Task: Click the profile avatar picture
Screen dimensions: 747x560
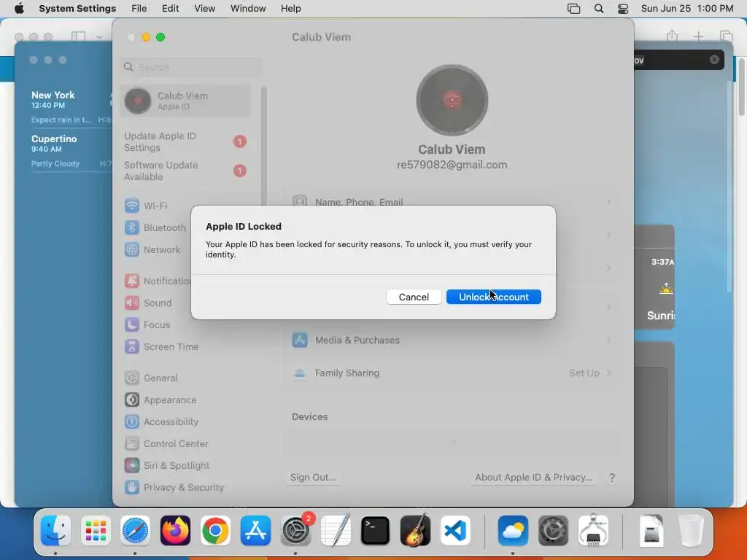Action: click(x=452, y=101)
